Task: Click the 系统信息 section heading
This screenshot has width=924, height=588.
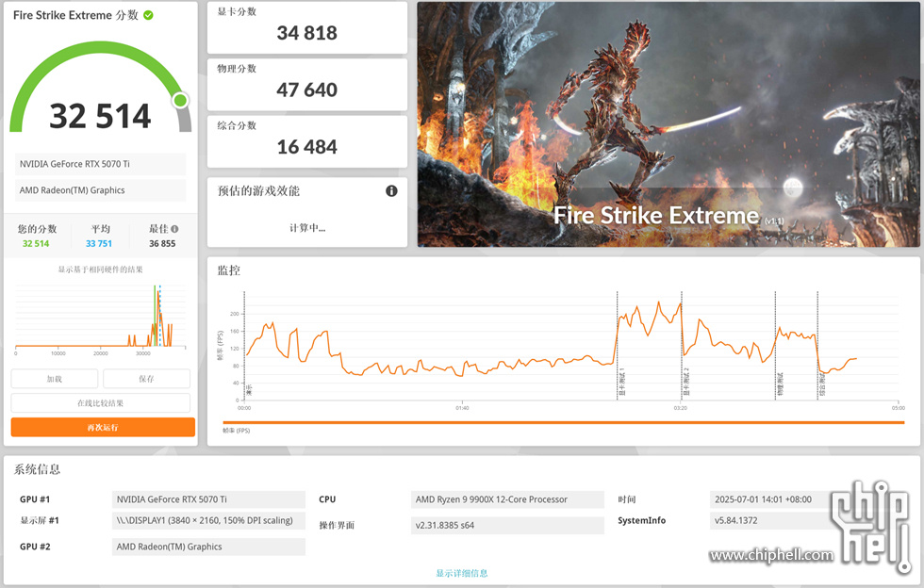Action: point(37,469)
